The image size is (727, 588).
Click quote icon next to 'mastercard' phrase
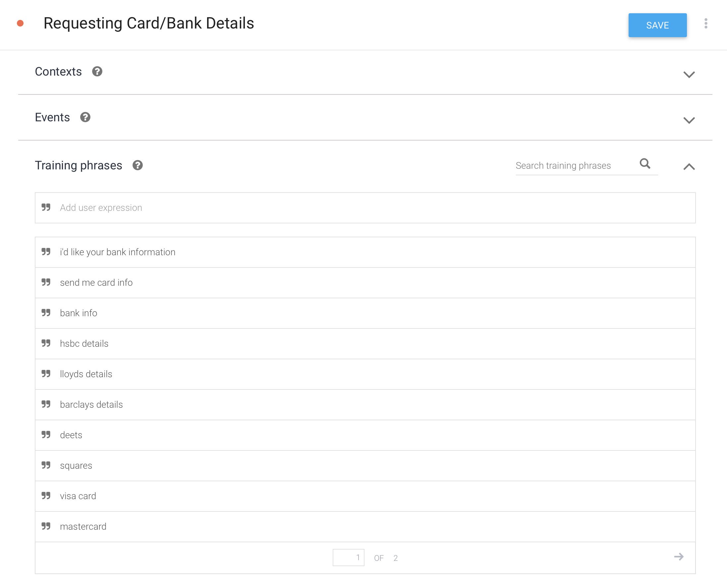(x=46, y=526)
